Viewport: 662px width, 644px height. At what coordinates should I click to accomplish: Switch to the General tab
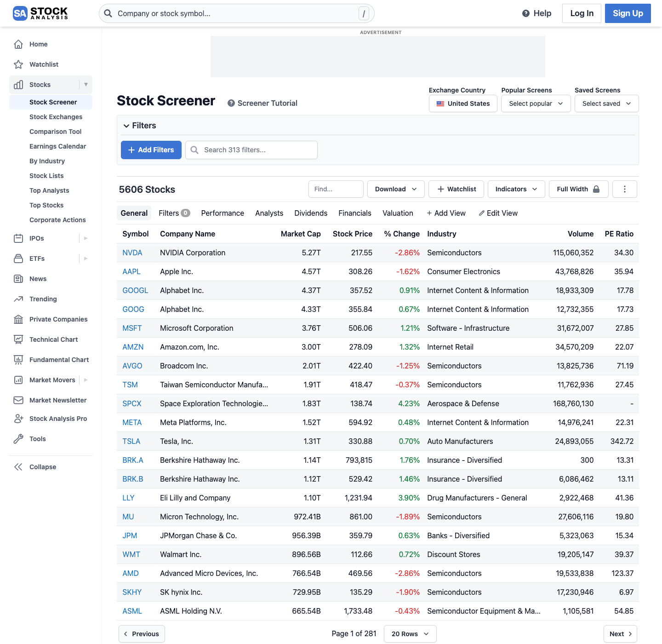[x=134, y=213]
